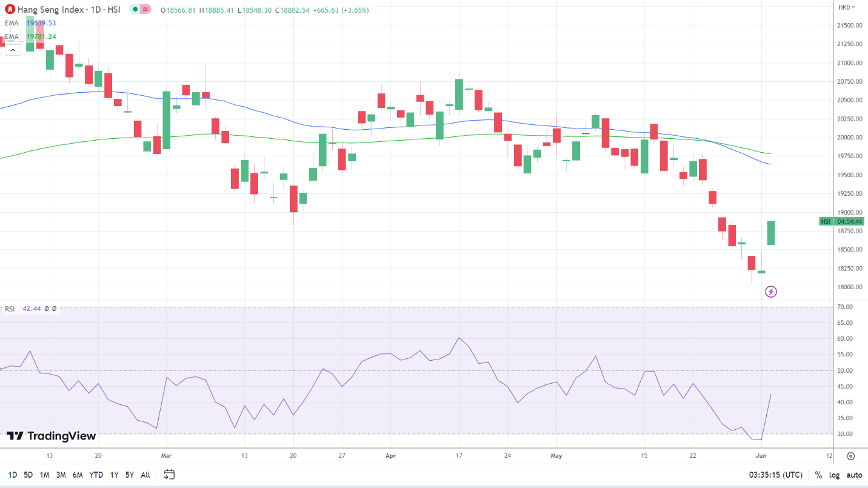Click the 50.00 RSI scale label
Image resolution: width=868 pixels, height=488 pixels.
point(846,371)
